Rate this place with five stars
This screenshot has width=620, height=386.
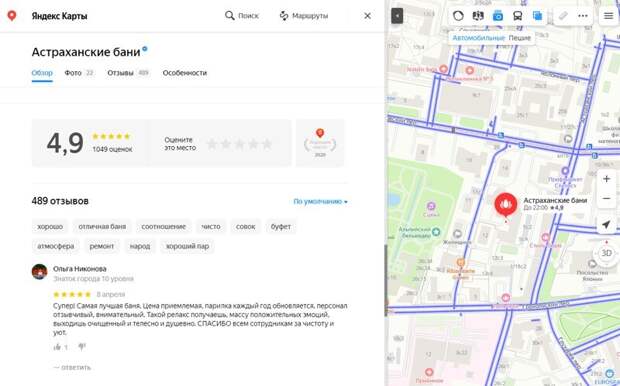click(x=267, y=144)
